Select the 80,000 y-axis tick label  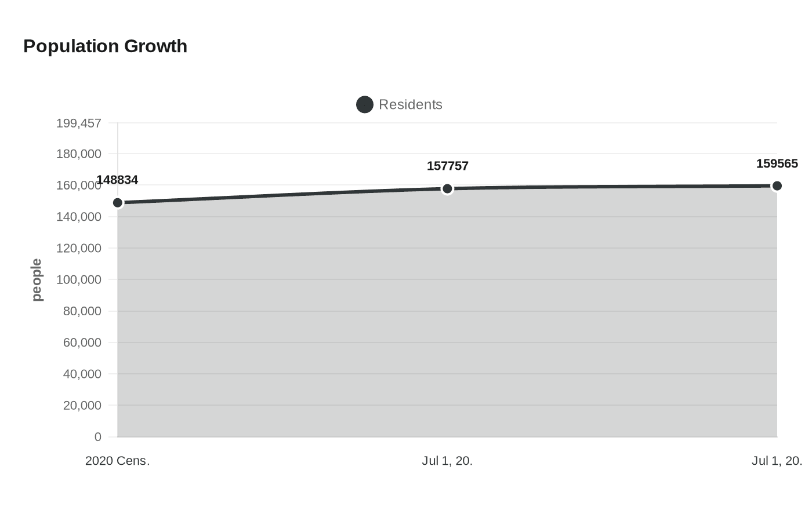click(82, 311)
